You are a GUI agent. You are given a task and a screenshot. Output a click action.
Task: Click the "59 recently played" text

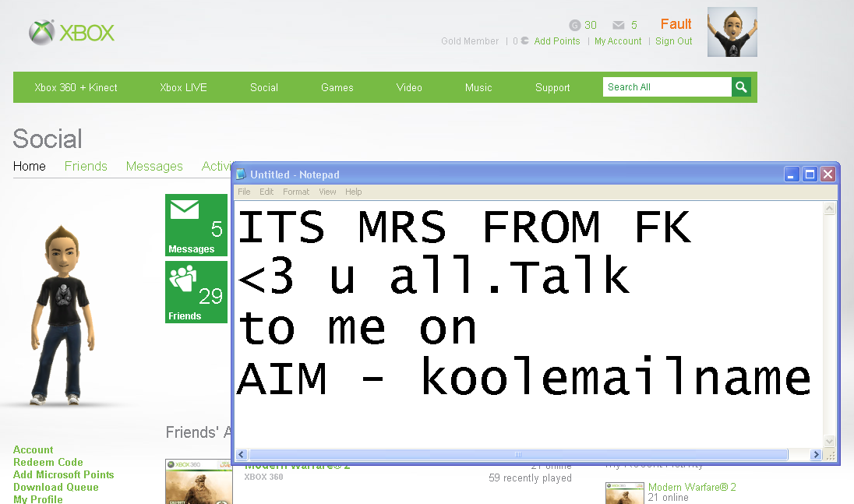530,478
